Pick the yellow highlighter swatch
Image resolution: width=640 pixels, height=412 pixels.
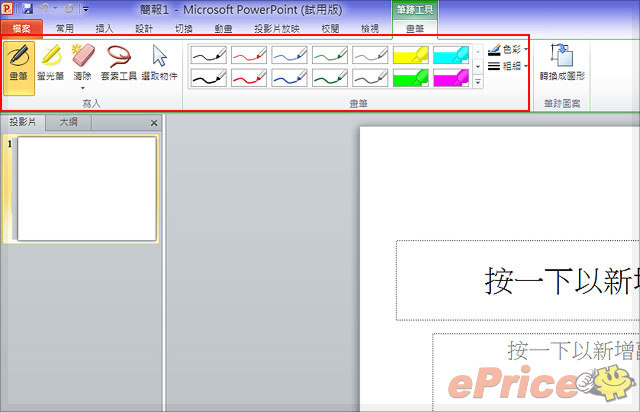(x=410, y=54)
